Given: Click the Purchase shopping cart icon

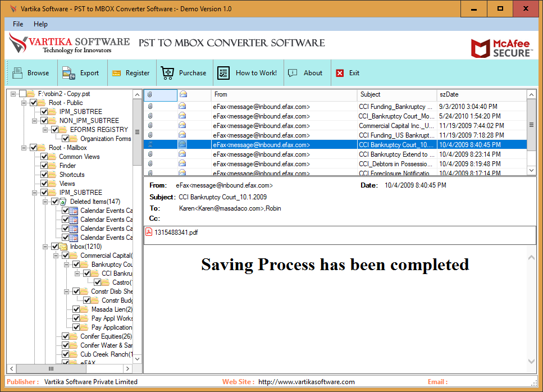Looking at the screenshot, I should point(167,72).
